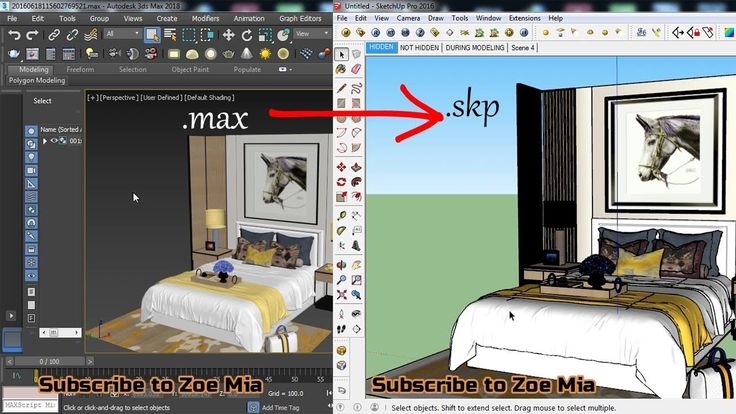Click the teapot Render Setup icon
The image size is (736, 414).
(x=14, y=54)
